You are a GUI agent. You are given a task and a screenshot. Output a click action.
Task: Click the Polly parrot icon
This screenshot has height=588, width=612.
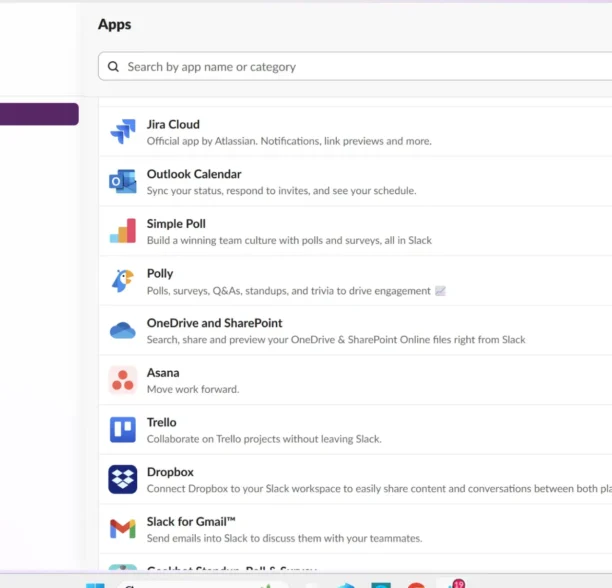tap(123, 281)
